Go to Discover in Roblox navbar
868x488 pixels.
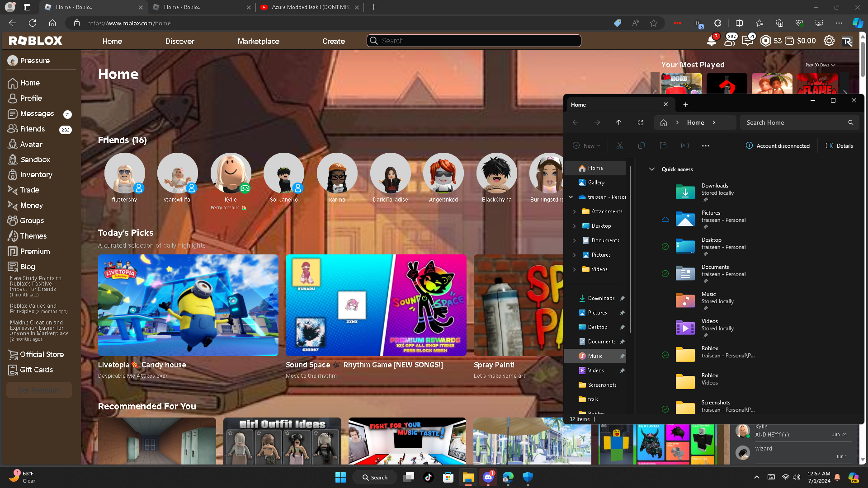(179, 41)
